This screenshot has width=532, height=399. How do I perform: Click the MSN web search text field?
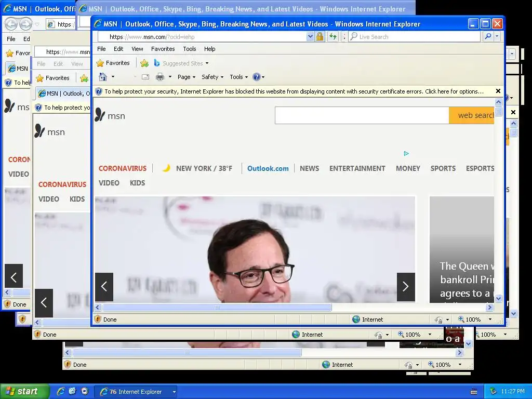pos(362,115)
